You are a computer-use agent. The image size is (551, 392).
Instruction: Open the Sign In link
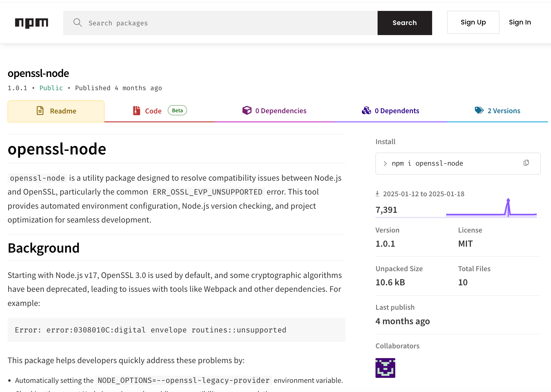[x=520, y=22]
